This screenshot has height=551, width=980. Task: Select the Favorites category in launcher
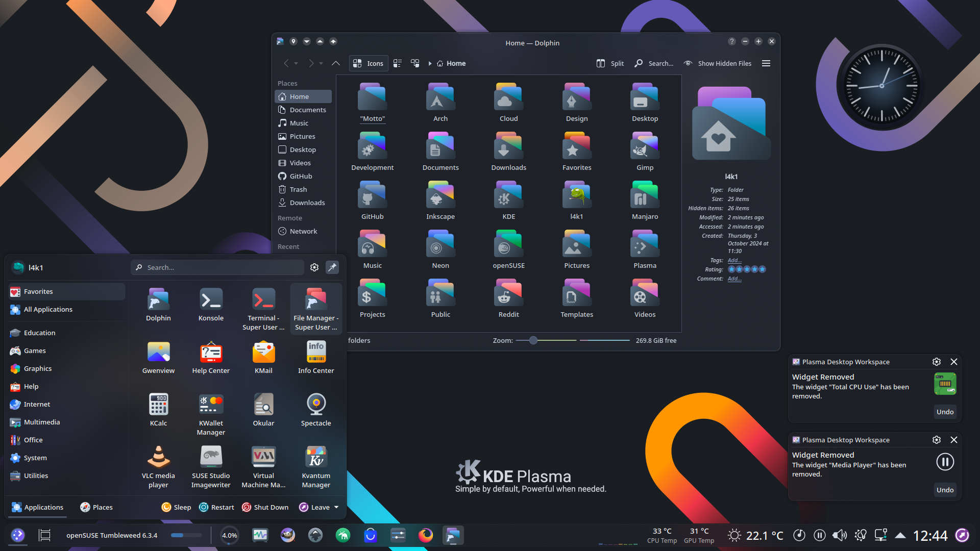coord(66,291)
